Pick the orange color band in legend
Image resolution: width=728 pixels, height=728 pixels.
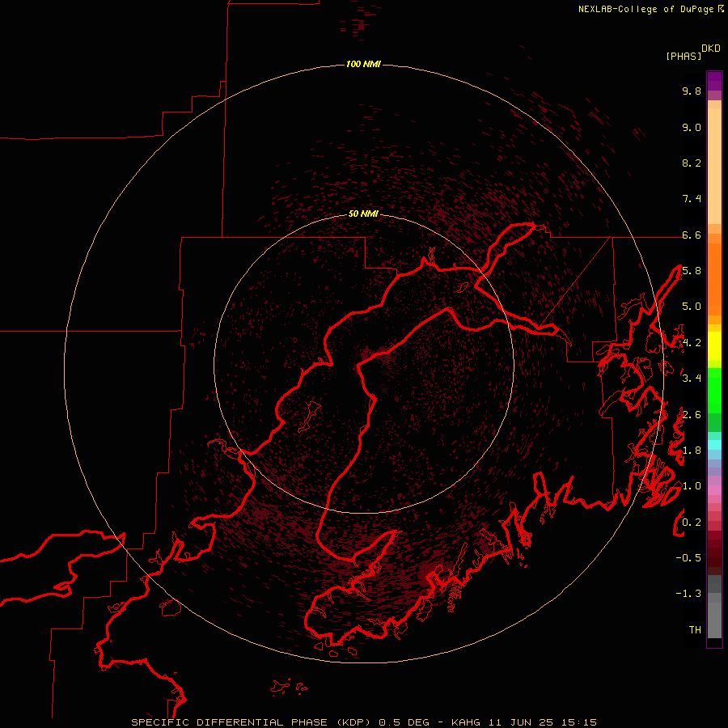click(x=714, y=278)
